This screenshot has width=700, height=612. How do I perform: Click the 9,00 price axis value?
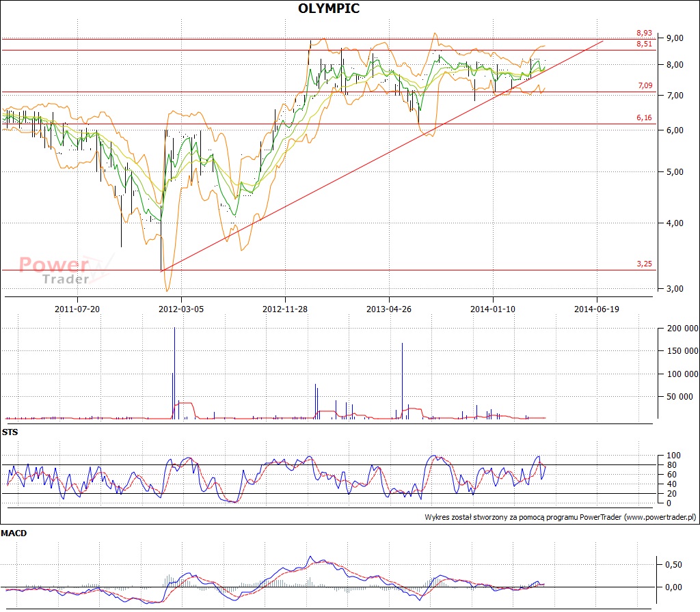tap(675, 38)
